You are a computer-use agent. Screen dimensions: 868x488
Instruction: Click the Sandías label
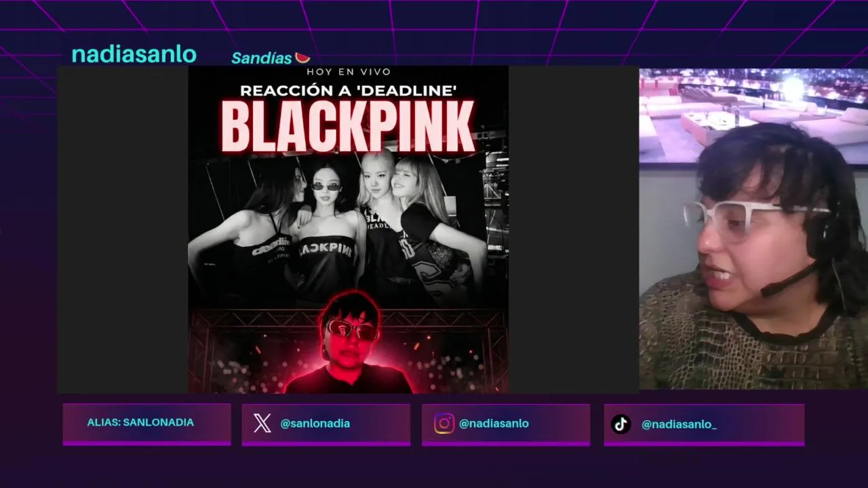(262, 58)
